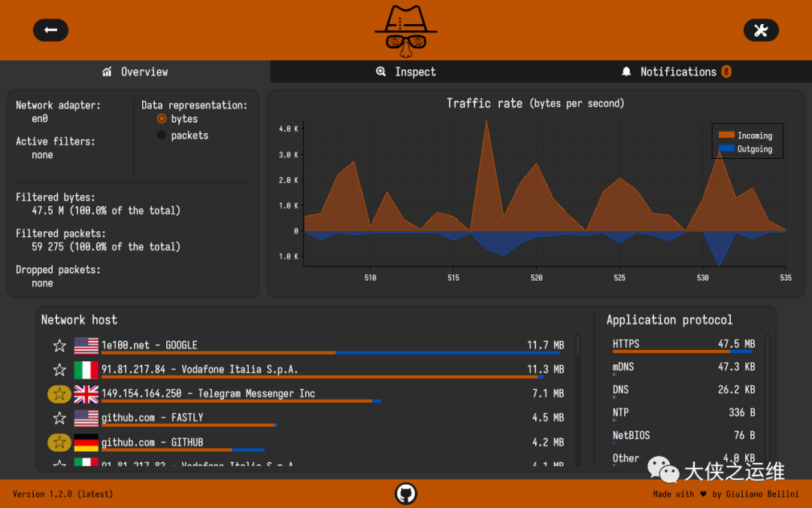Open settings with the wrench button
This screenshot has width=812, height=508.
[x=761, y=30]
